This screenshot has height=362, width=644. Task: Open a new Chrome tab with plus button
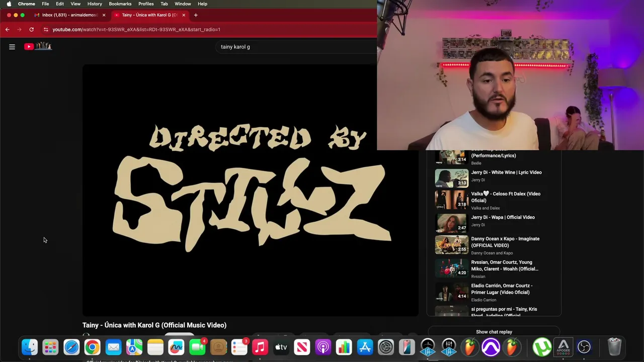pyautogui.click(x=196, y=15)
